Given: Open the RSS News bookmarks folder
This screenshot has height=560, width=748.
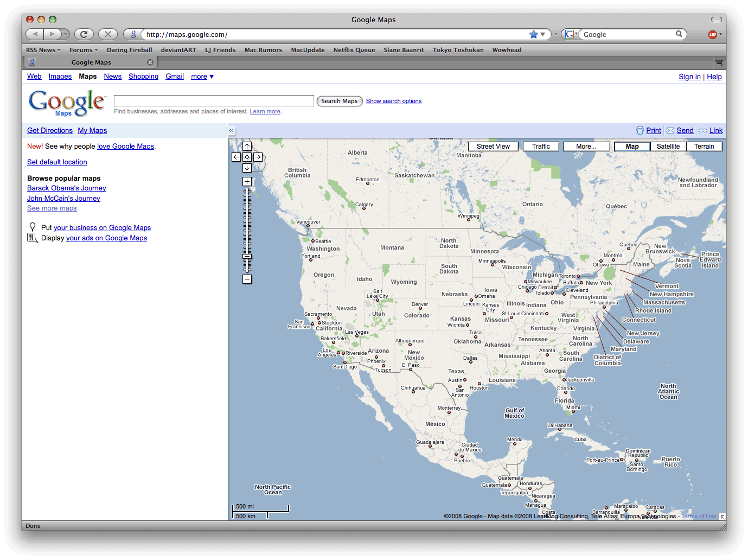Looking at the screenshot, I should coord(43,50).
